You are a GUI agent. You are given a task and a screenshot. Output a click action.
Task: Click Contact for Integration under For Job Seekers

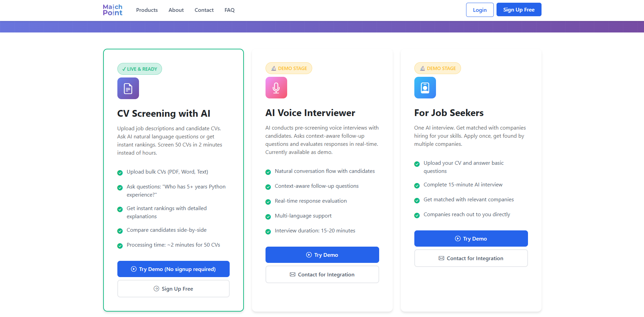coord(471,258)
